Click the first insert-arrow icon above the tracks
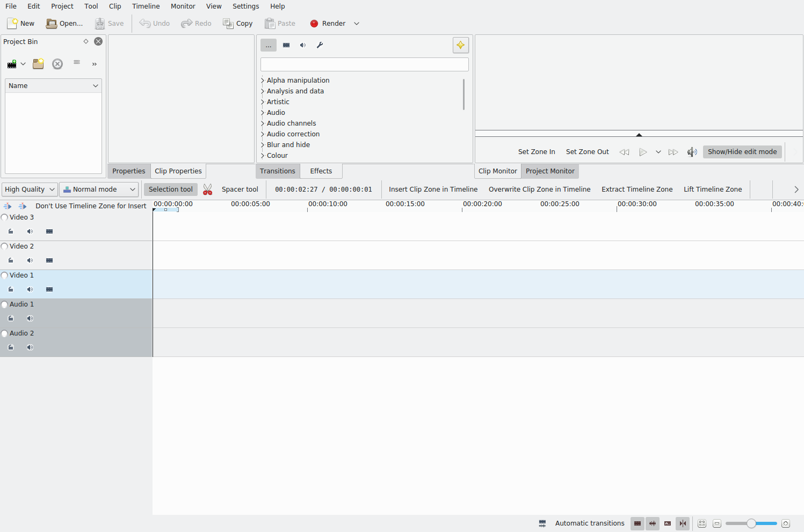This screenshot has width=804, height=532. click(8, 206)
